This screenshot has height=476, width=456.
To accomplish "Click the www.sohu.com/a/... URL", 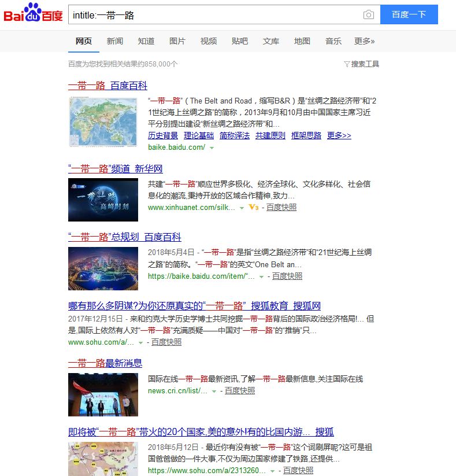I will [x=101, y=342].
